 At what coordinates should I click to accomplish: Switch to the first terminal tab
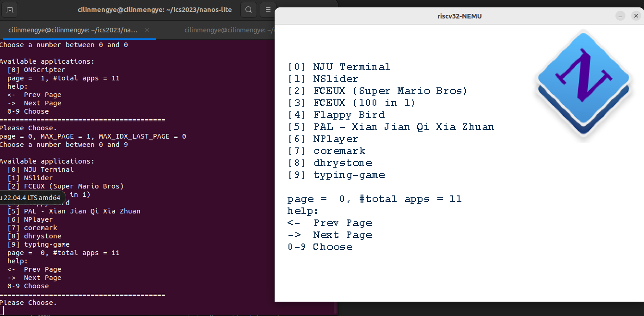pos(78,30)
